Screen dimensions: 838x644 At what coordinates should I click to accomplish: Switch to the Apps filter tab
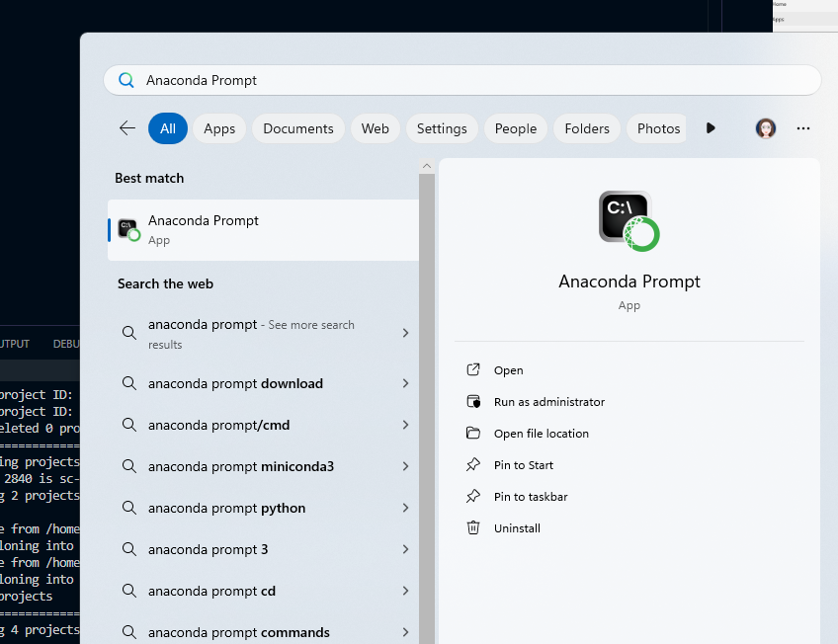pyautogui.click(x=219, y=128)
